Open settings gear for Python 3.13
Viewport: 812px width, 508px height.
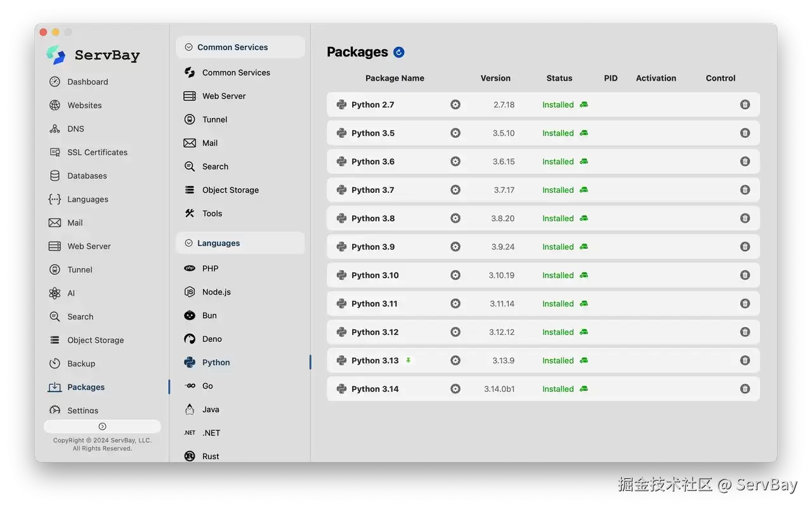coord(455,360)
